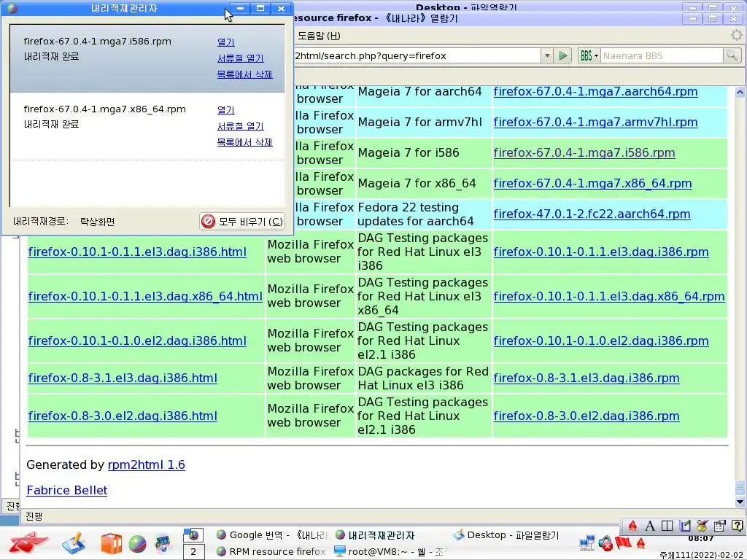Select the downloaded firefox-67.0.4-1.mga7.x86_64.rpm entry
The height and width of the screenshot is (560, 747).
tap(147, 125)
